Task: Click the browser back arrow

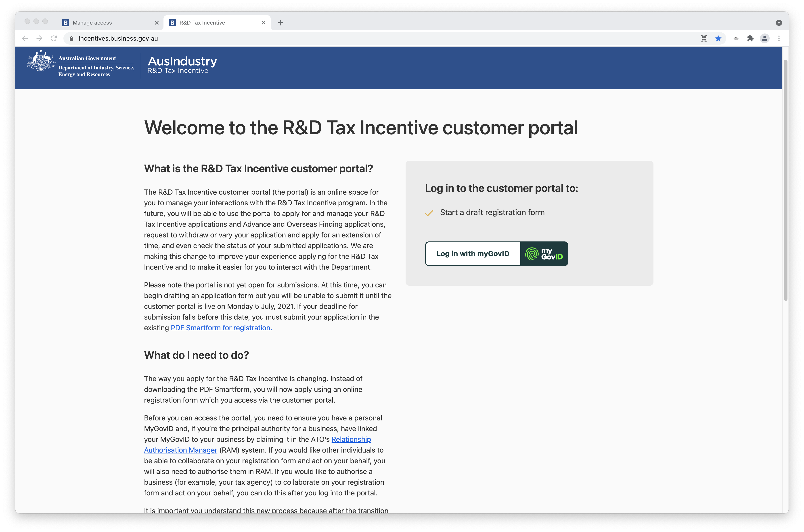Action: pyautogui.click(x=25, y=38)
